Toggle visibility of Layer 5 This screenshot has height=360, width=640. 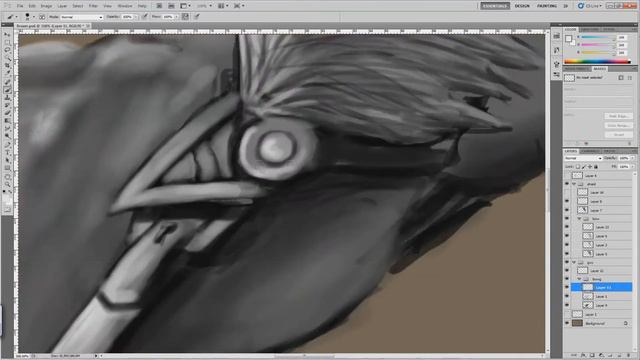coord(567,254)
